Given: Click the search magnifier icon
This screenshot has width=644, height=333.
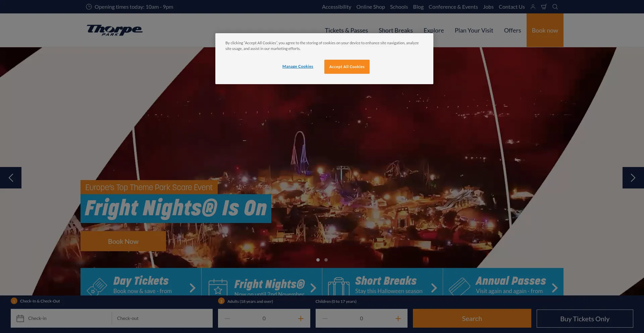Looking at the screenshot, I should pos(555,7).
